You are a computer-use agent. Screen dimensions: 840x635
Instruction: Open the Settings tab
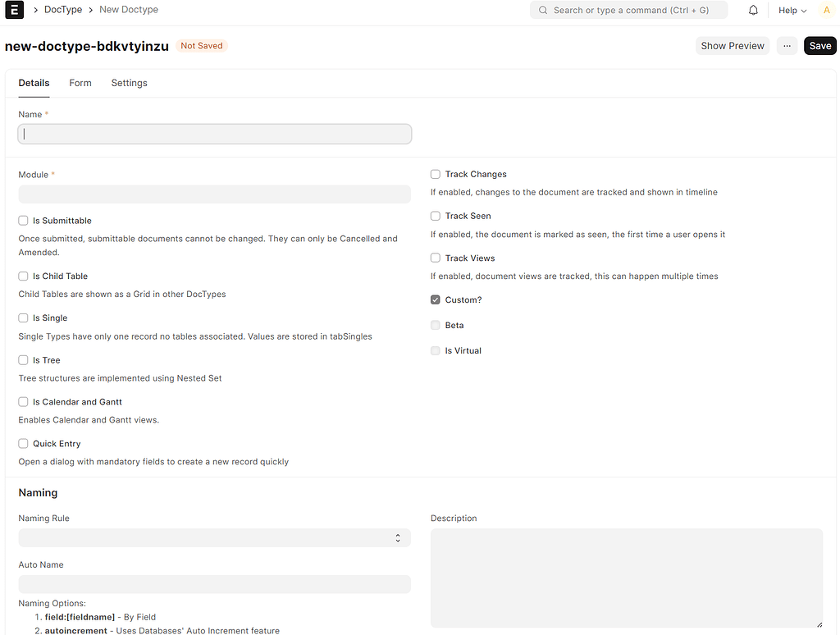pos(129,83)
